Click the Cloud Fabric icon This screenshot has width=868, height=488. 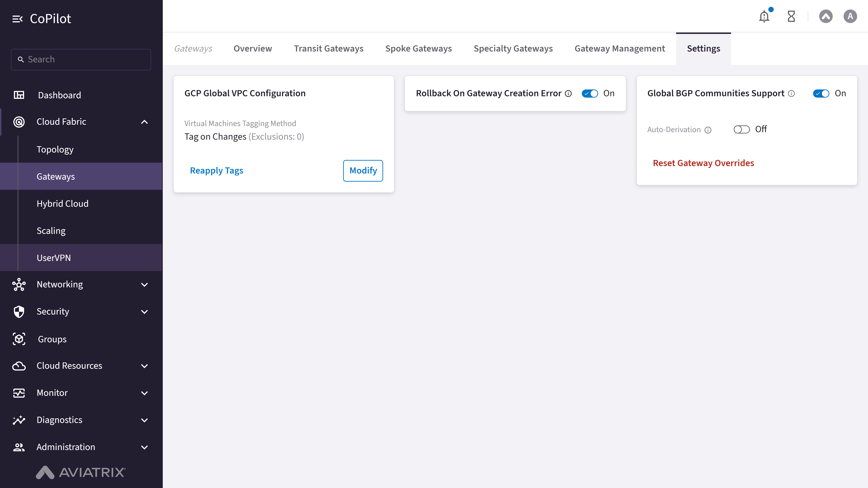19,122
